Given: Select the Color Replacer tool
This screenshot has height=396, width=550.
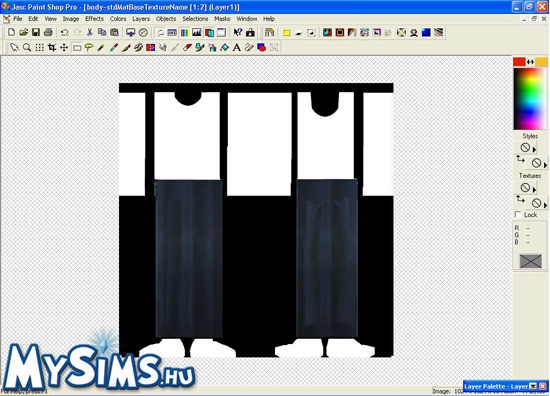Looking at the screenshot, I should click(151, 47).
